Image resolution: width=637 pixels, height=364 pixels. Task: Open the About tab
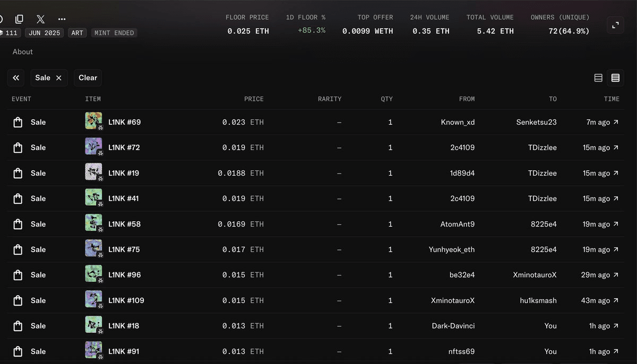point(23,52)
